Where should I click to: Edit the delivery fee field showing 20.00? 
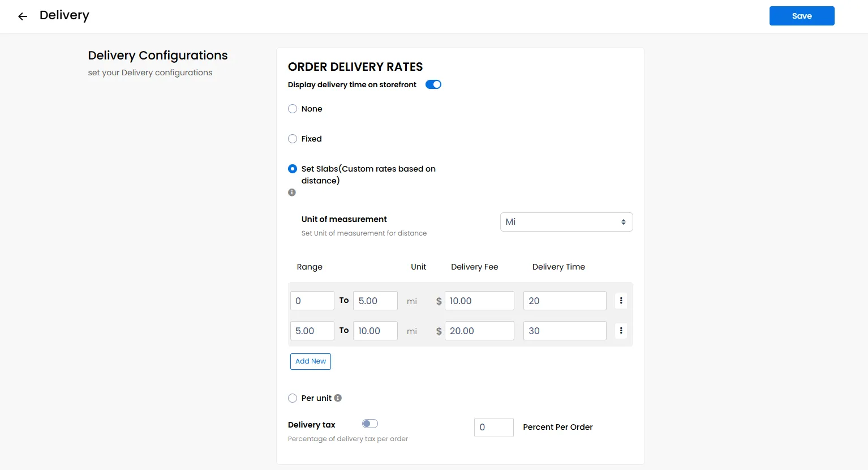[x=479, y=331]
